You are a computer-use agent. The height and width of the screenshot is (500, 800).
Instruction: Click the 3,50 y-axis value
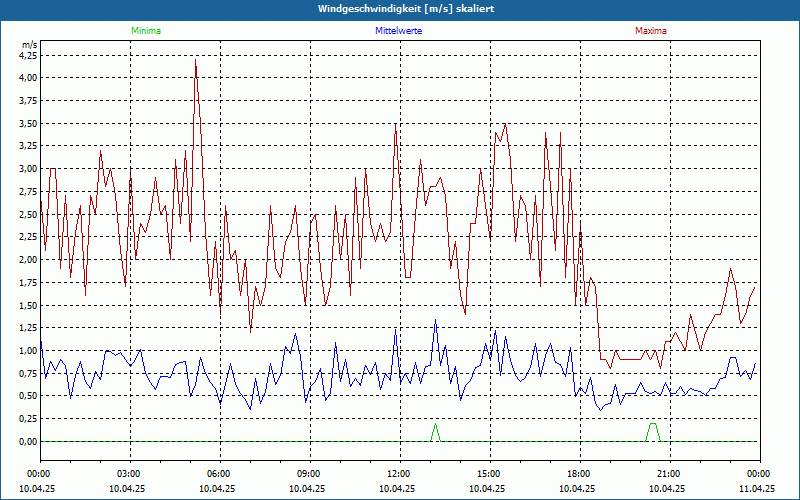(28, 123)
